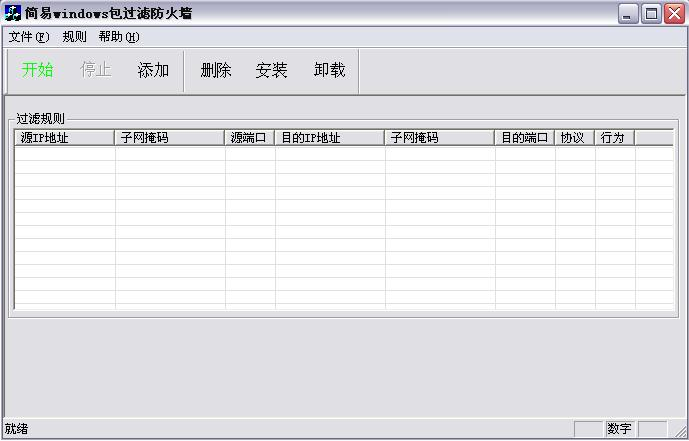
Task: Click the 源IP地址 column header
Action: tap(64, 138)
